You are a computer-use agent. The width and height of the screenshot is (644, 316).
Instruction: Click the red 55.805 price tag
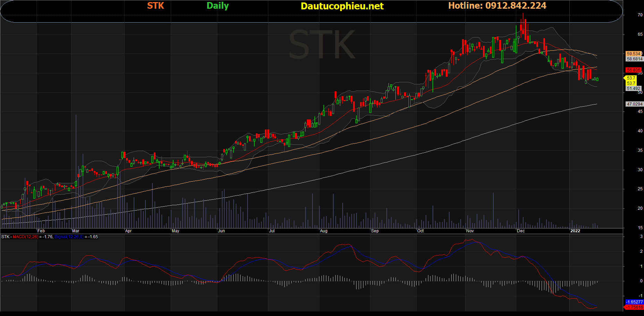(634, 70)
